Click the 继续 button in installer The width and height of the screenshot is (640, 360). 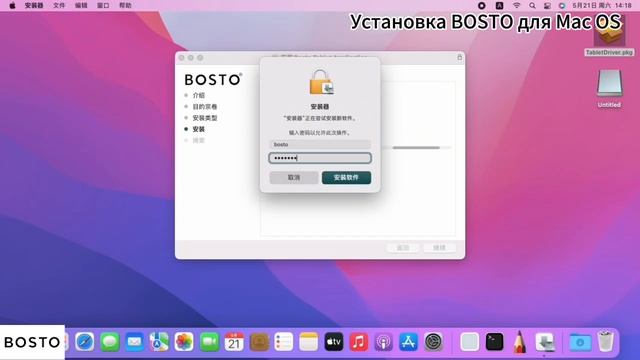[439, 248]
